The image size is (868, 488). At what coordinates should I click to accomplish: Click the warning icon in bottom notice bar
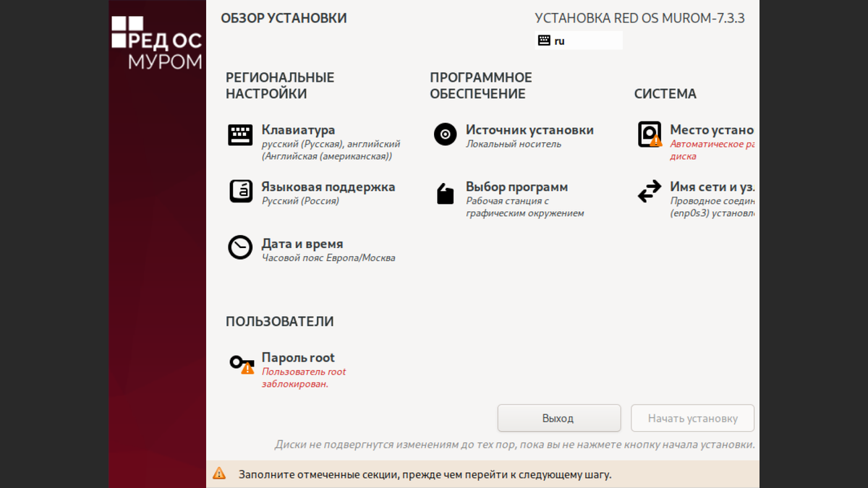pyautogui.click(x=219, y=474)
